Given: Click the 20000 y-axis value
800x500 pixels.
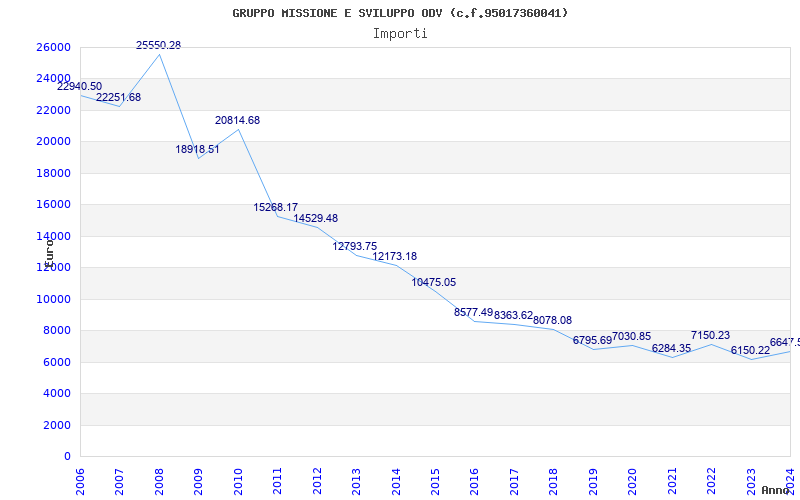Looking at the screenshot, I should coord(53,141).
